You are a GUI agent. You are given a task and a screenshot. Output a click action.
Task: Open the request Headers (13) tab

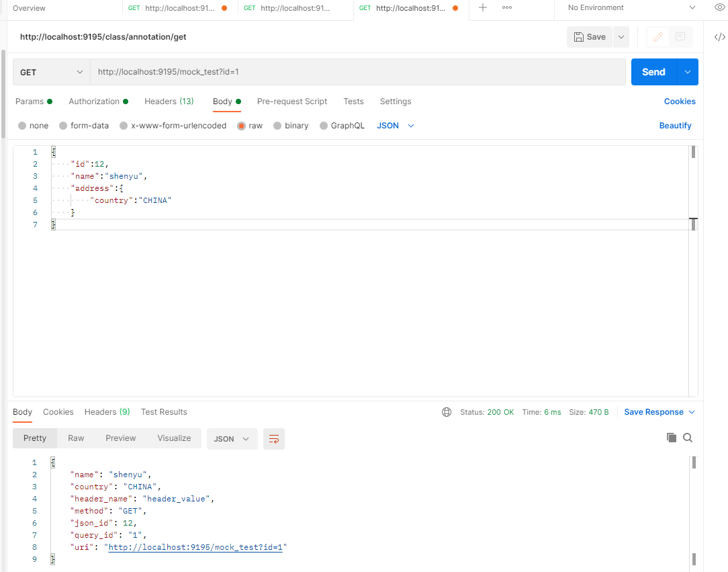[x=169, y=101]
